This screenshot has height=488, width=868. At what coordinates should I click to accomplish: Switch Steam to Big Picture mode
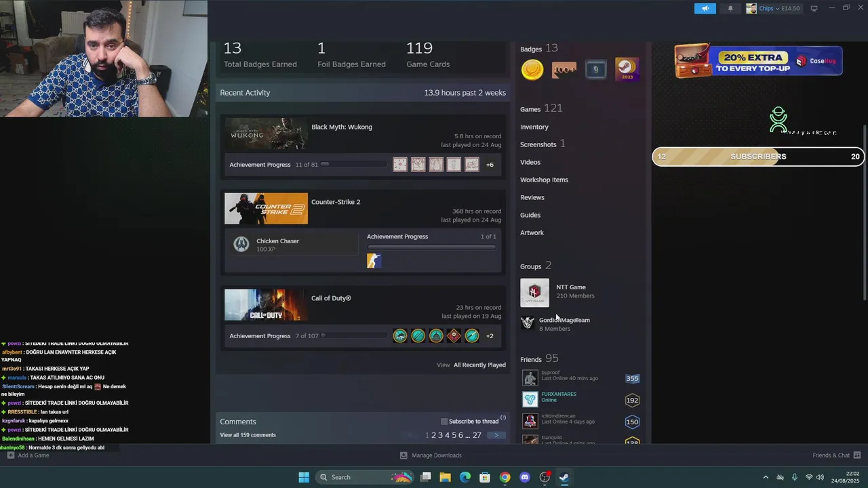814,8
